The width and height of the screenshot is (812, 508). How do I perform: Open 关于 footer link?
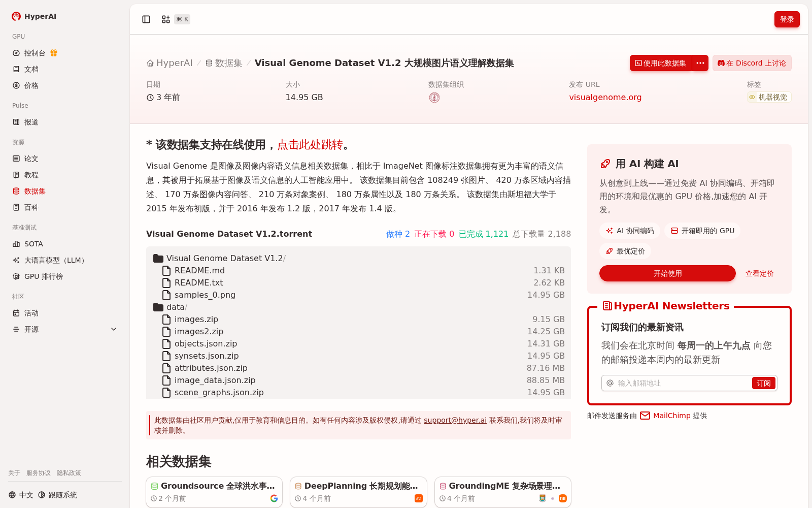tap(14, 473)
